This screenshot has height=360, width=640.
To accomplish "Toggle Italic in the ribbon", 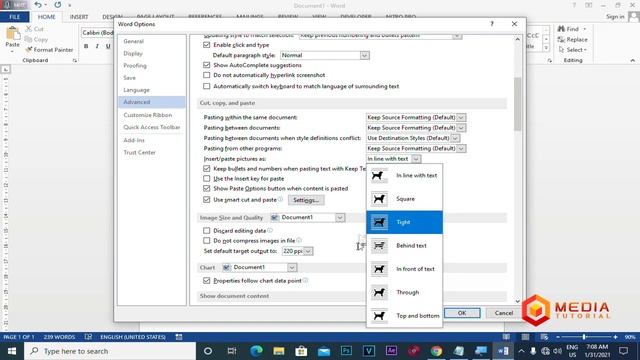I will (x=97, y=46).
